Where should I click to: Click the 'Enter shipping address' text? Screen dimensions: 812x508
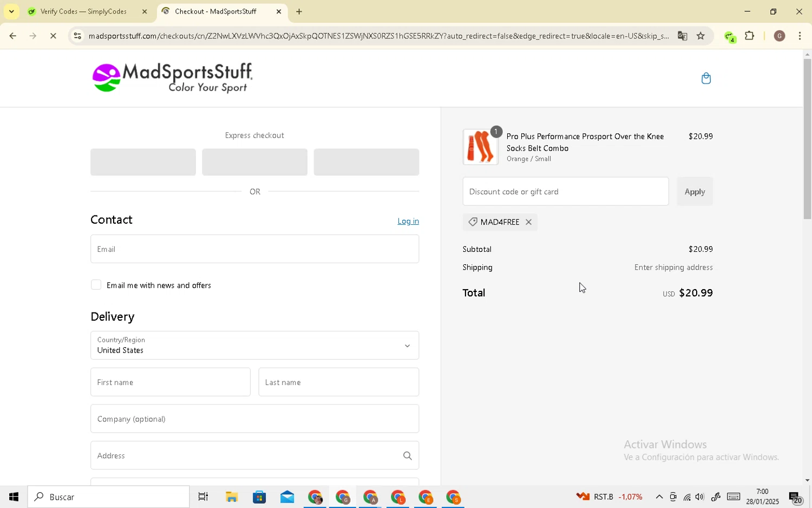(x=673, y=267)
